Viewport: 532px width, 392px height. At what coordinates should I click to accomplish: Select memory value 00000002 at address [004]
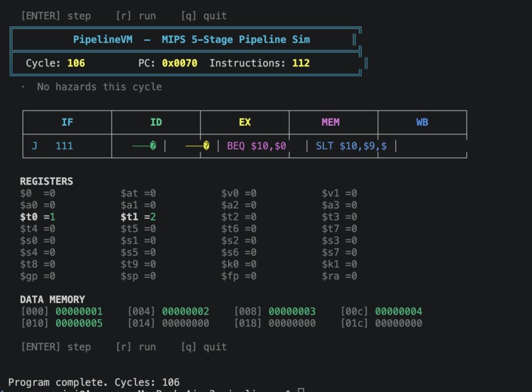click(186, 312)
